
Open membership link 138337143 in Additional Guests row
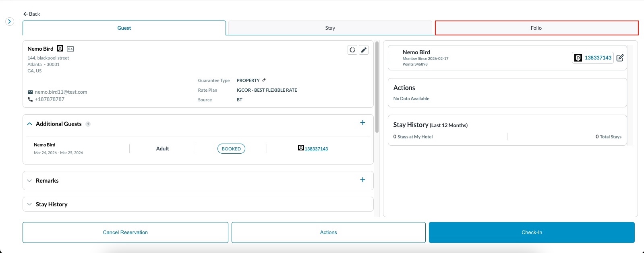click(316, 149)
